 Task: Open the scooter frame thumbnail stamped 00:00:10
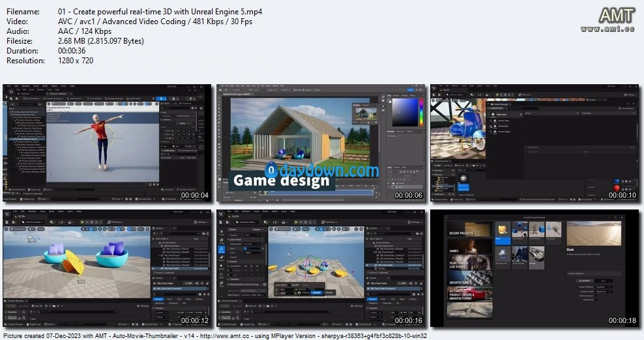click(x=534, y=143)
